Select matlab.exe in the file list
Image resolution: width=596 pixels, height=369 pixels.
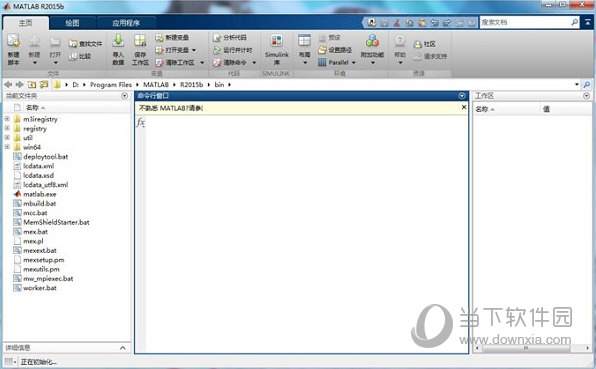(x=40, y=194)
